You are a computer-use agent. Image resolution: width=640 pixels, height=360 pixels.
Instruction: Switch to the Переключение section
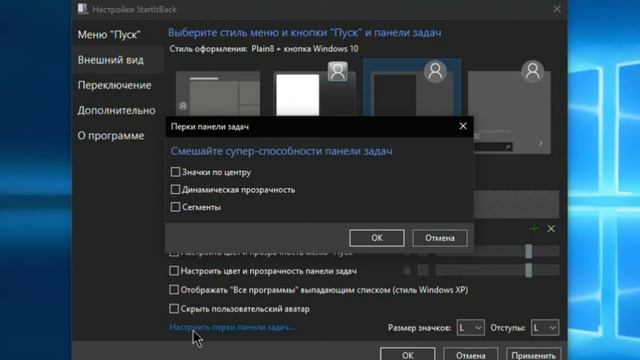114,85
